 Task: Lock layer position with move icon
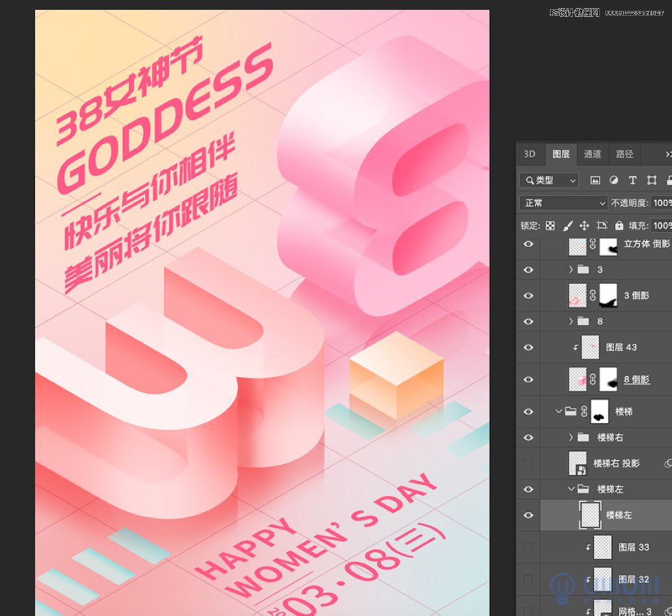click(584, 226)
